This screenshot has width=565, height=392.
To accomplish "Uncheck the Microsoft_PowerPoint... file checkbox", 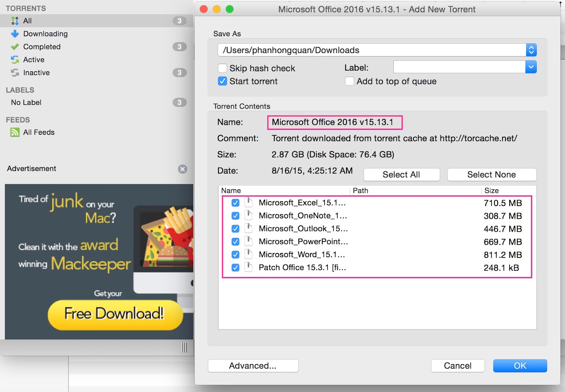I will click(x=236, y=242).
